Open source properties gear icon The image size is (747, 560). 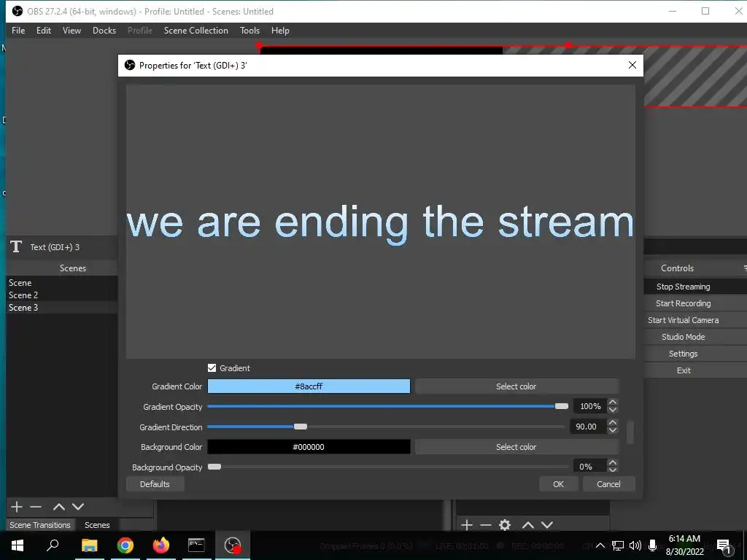pos(505,525)
